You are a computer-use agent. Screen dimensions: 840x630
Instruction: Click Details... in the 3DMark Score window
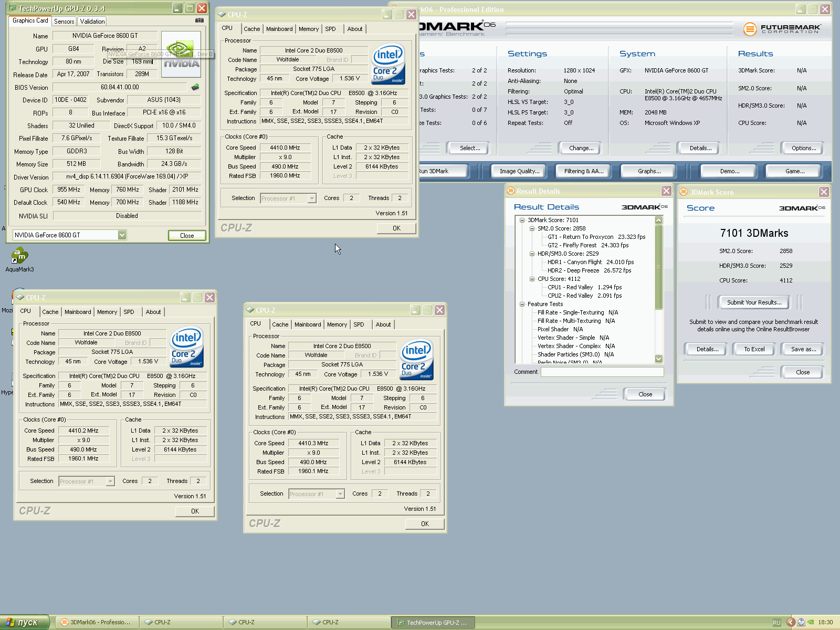coord(707,349)
